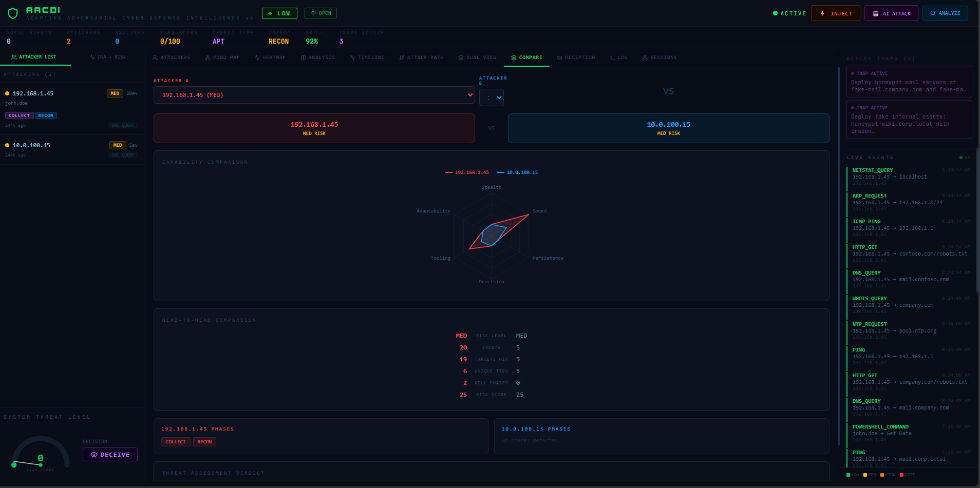
Task: Click the Inject button
Action: pyautogui.click(x=836, y=13)
